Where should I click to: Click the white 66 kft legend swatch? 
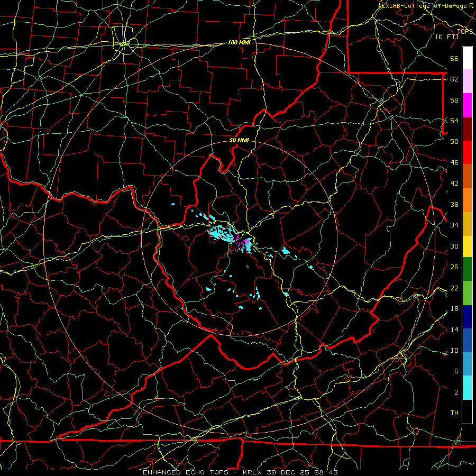point(467,58)
